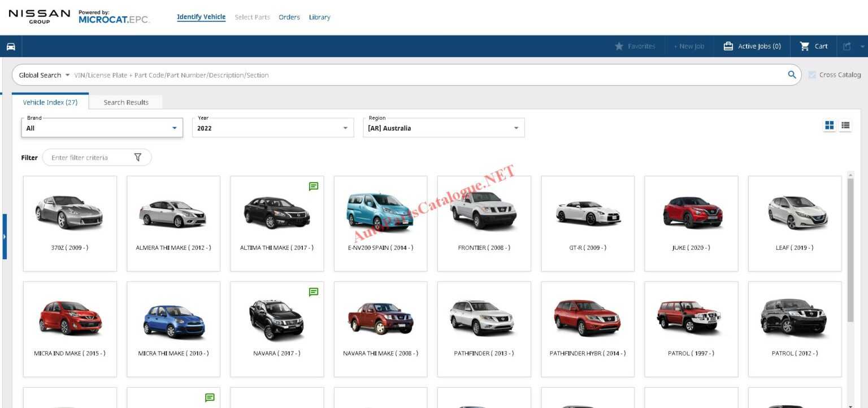
Task: Click the filter funnel icon
Action: [138, 158]
